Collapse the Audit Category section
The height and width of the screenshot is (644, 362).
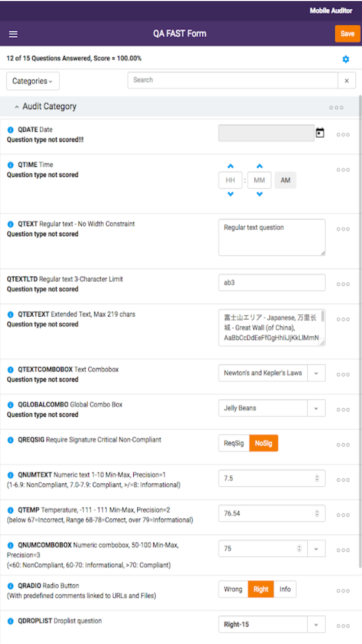click(17, 107)
